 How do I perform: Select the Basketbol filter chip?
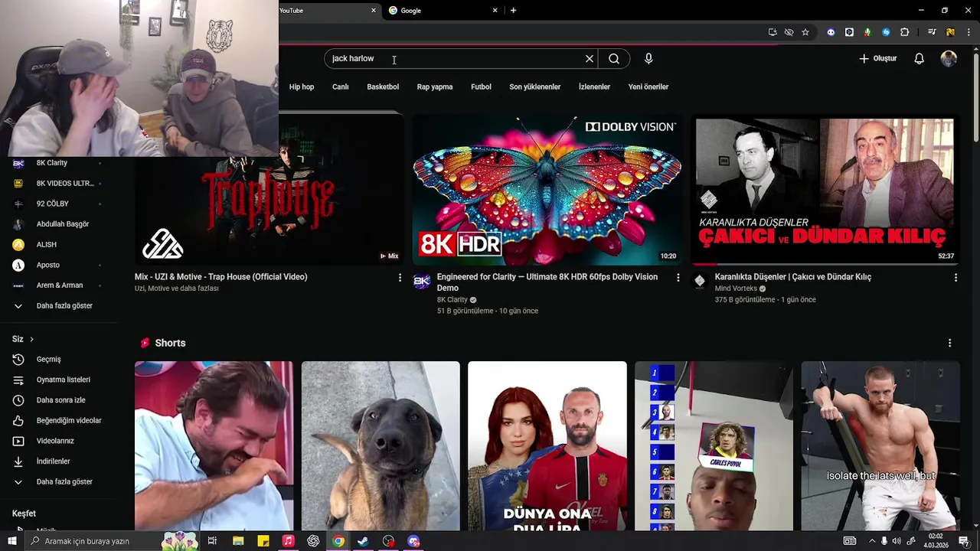(383, 86)
